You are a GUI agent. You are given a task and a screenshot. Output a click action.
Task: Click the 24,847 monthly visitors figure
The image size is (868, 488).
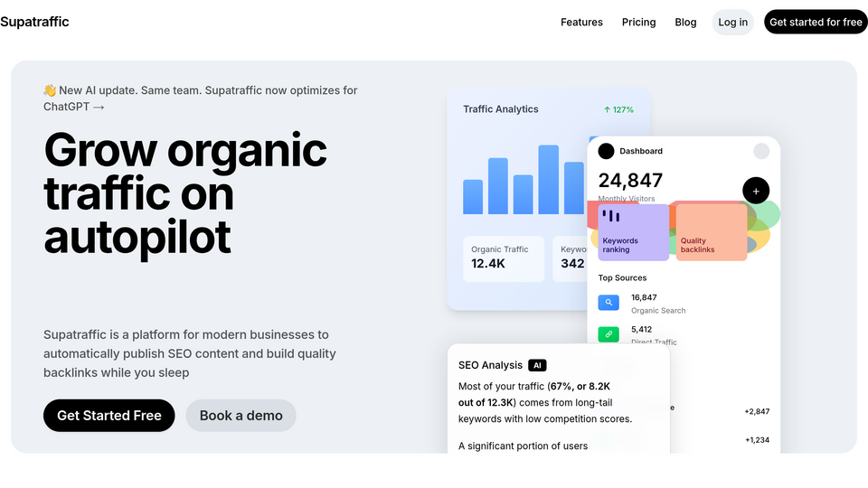pos(630,181)
